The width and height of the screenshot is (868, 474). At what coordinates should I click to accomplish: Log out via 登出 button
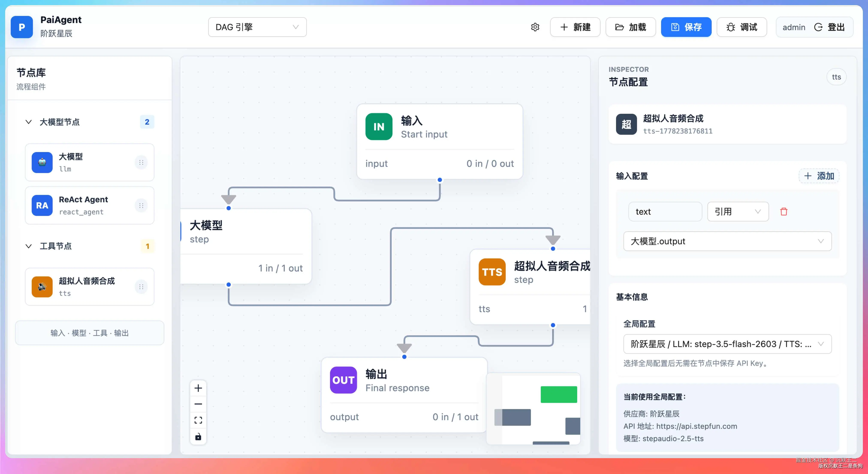click(x=830, y=27)
